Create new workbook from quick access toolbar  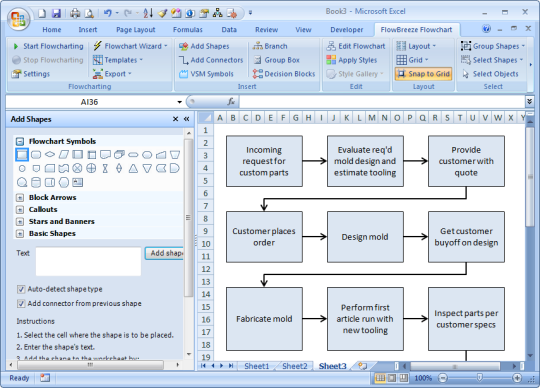click(42, 13)
